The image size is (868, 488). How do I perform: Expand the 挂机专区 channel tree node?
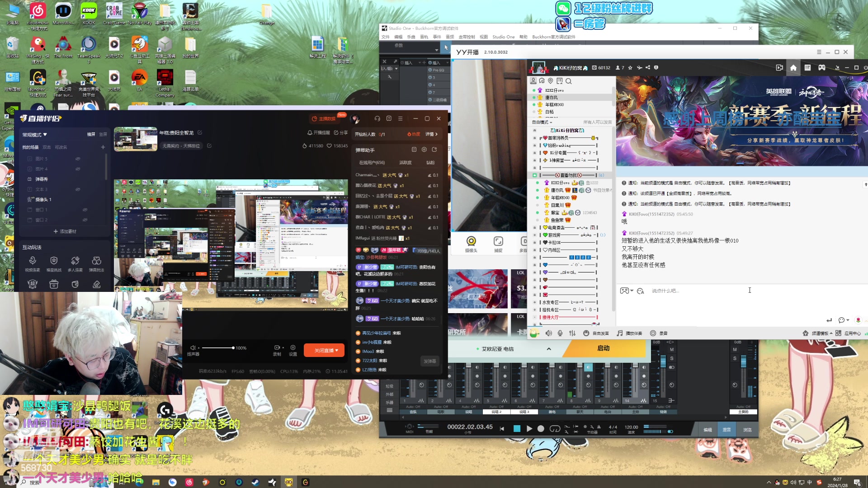click(x=534, y=310)
